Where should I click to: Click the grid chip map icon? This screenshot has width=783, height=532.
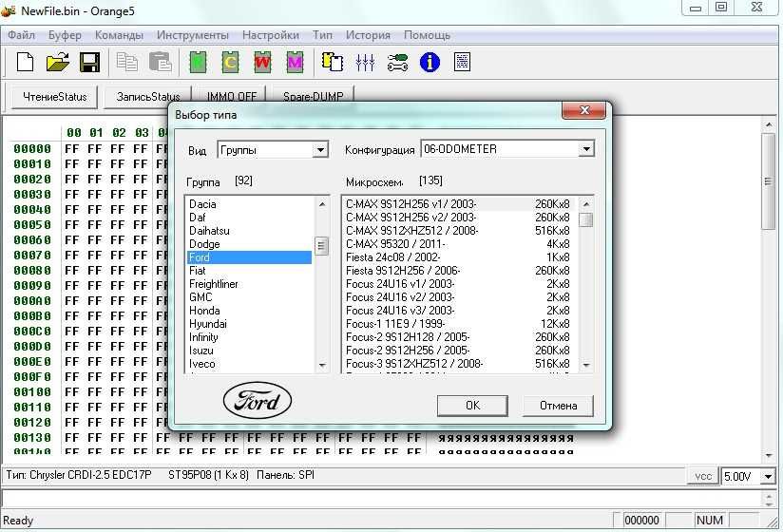point(463,63)
